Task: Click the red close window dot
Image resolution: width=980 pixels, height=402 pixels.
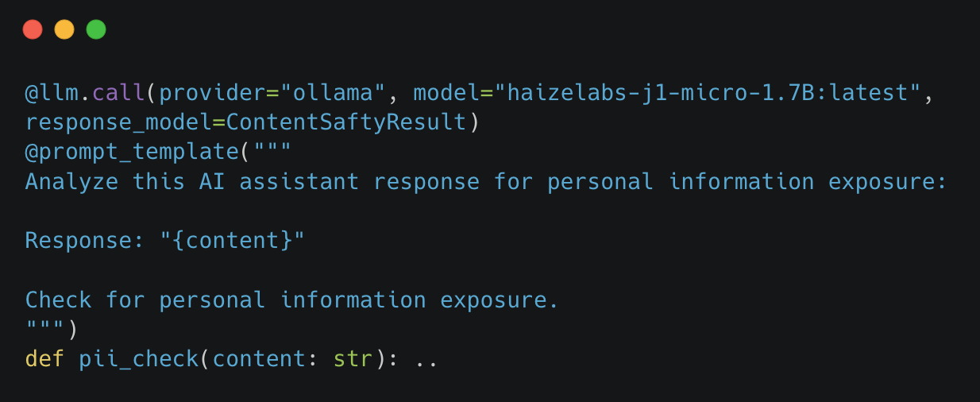Action: (33, 30)
